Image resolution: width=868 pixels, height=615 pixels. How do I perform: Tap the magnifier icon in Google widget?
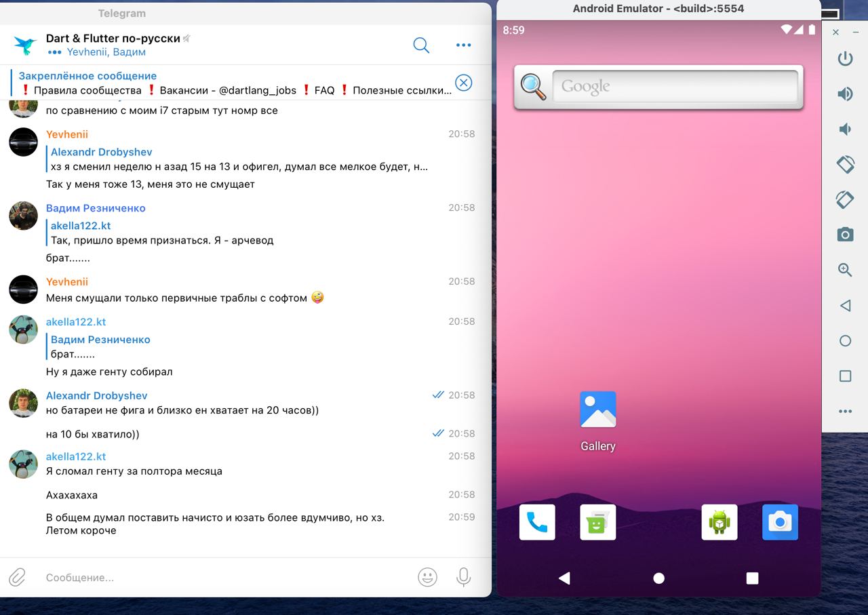(x=533, y=87)
